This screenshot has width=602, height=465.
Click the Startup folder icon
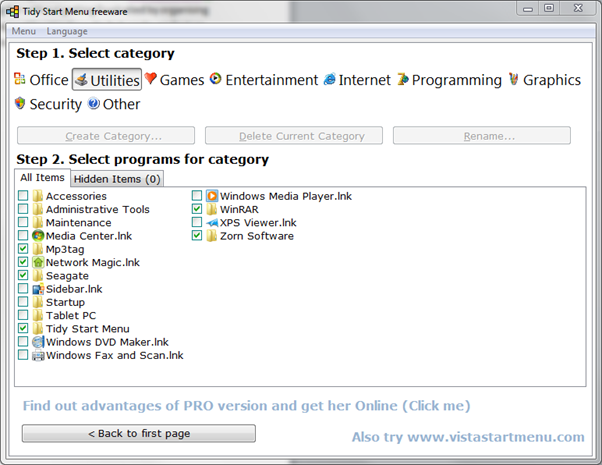pos(38,302)
